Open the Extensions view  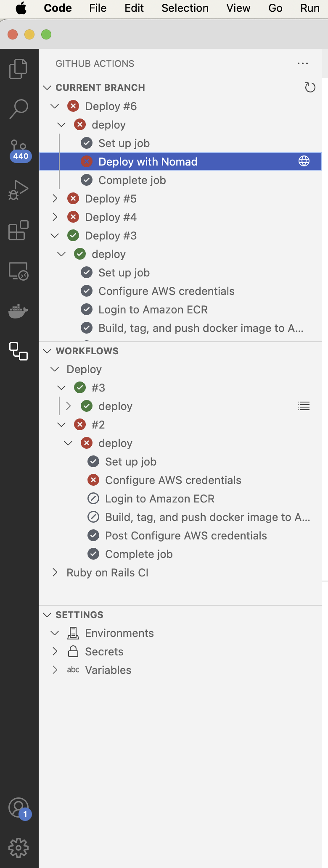[x=19, y=230]
